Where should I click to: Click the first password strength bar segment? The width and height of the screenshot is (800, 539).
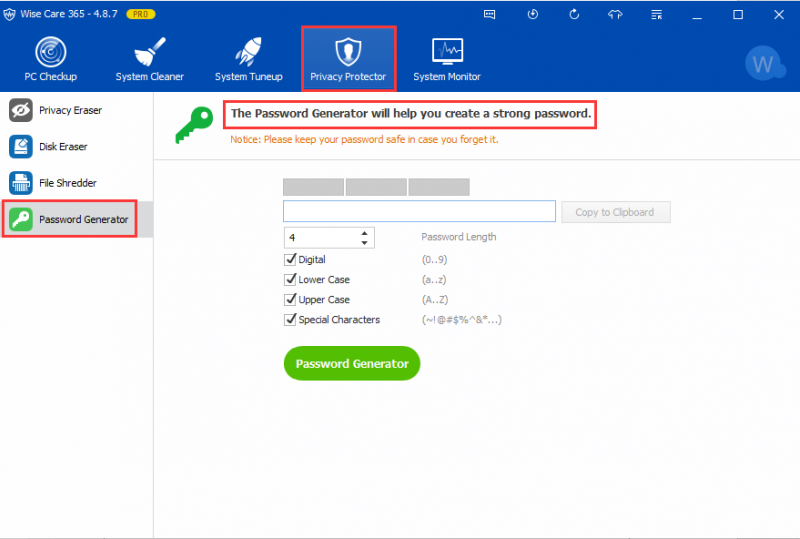click(313, 187)
